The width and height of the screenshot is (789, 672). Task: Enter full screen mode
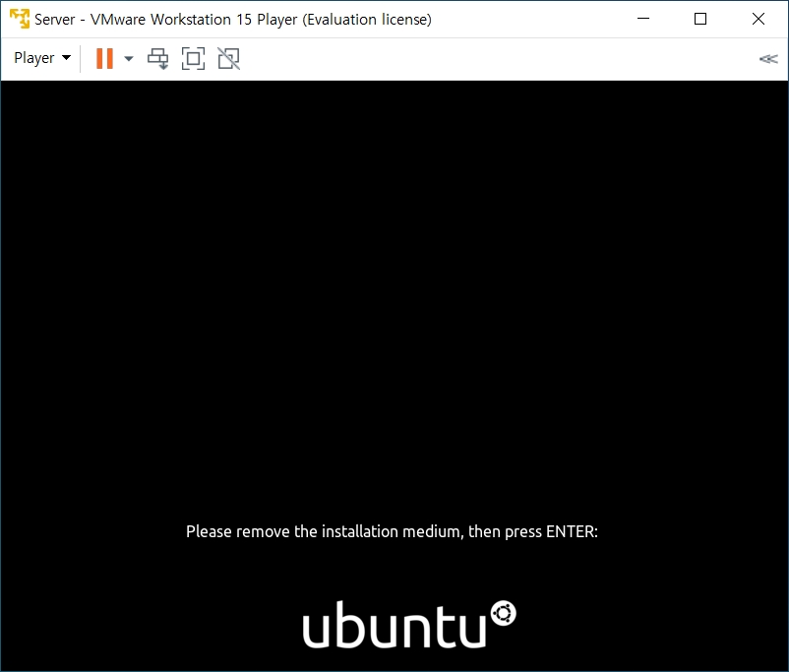(x=193, y=58)
